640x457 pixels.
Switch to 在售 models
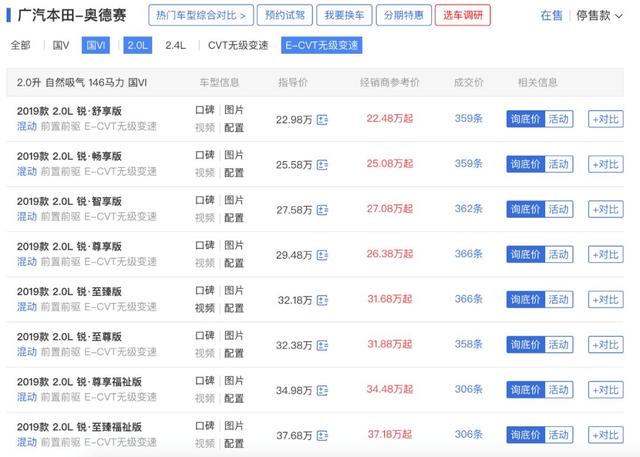[x=551, y=16]
